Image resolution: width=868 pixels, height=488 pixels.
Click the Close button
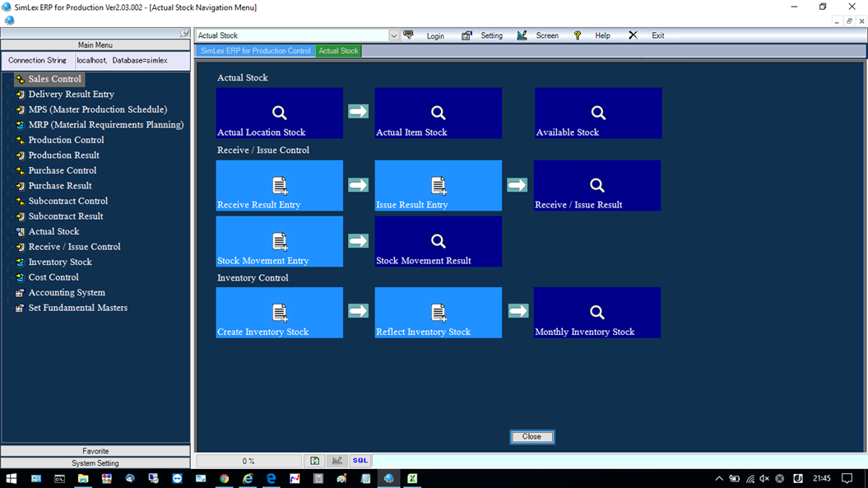coord(532,437)
